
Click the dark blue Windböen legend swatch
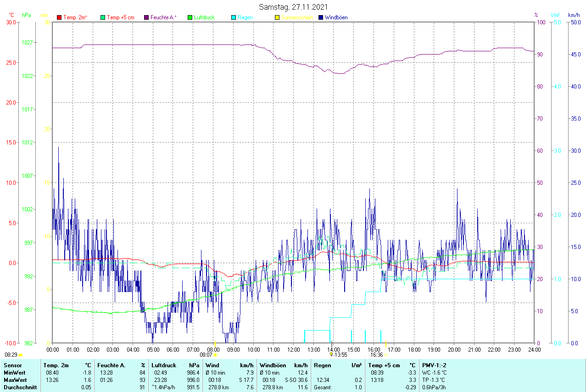321,17
